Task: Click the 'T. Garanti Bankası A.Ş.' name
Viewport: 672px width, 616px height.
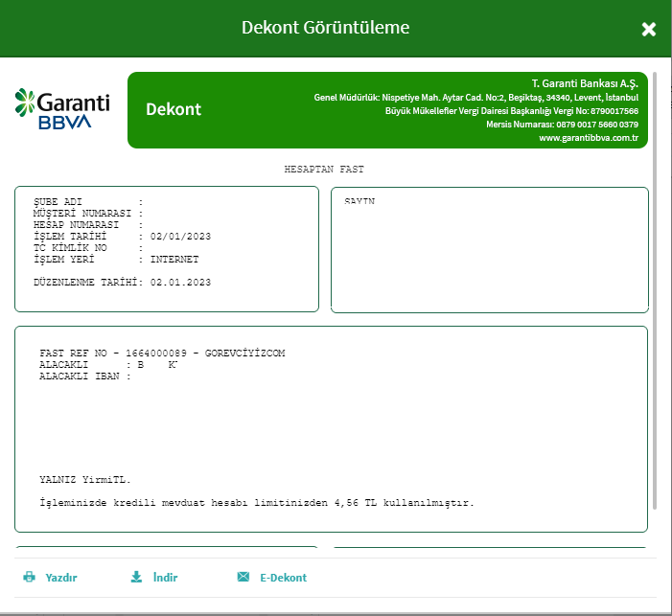Action: (585, 83)
